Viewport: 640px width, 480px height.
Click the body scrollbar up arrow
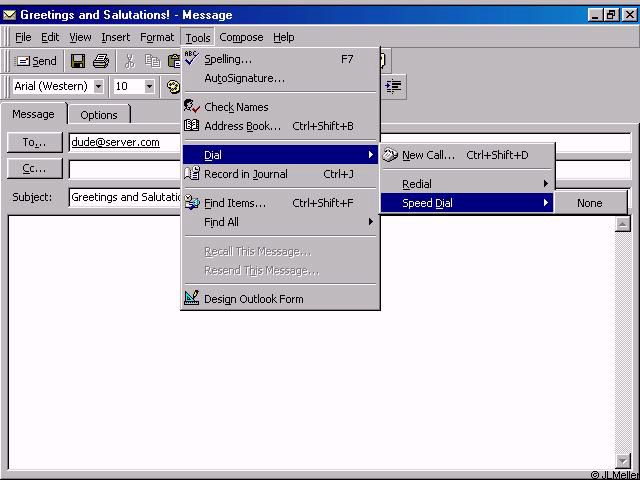pos(622,224)
